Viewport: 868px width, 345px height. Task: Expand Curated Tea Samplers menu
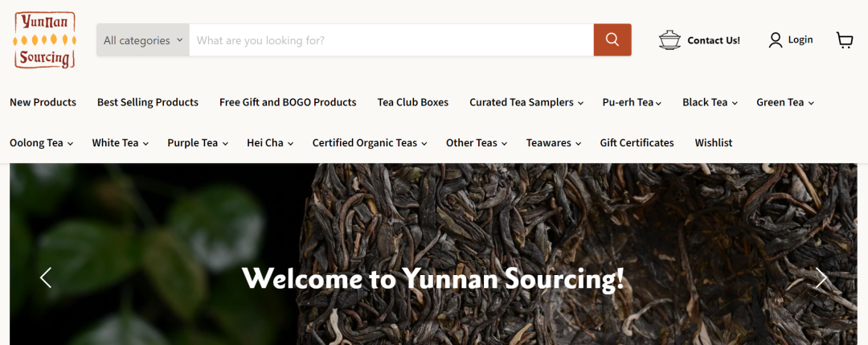(x=526, y=102)
